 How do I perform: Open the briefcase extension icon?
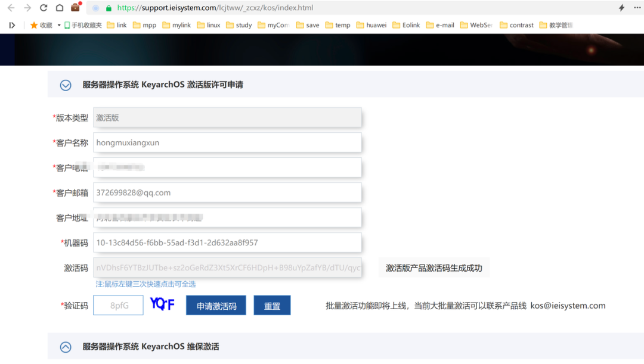(x=76, y=8)
